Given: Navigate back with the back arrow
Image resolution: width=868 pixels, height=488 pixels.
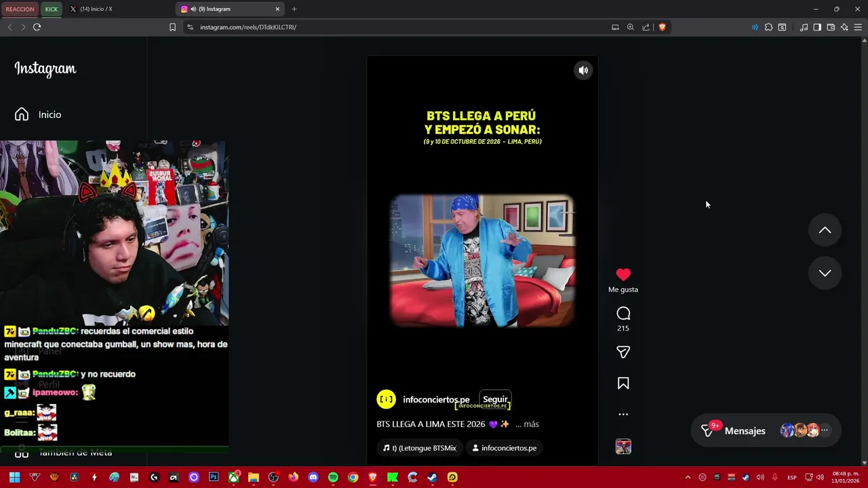Looking at the screenshot, I should pos(9,27).
